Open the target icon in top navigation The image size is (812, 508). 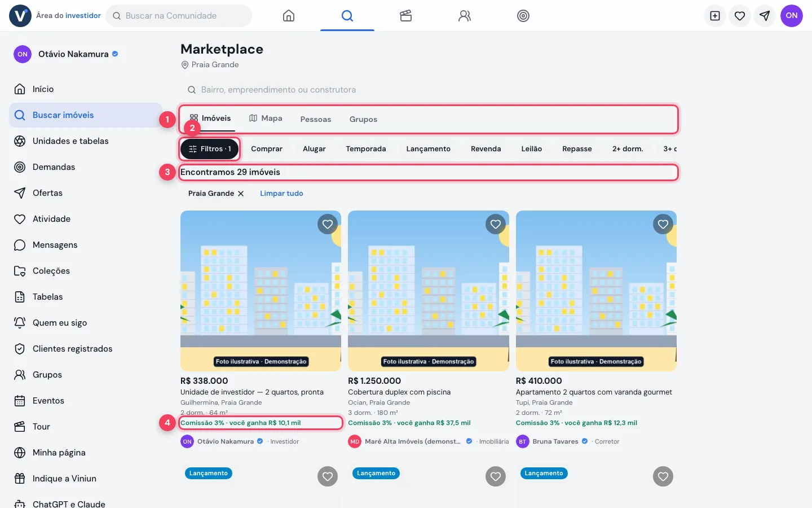pos(523,16)
